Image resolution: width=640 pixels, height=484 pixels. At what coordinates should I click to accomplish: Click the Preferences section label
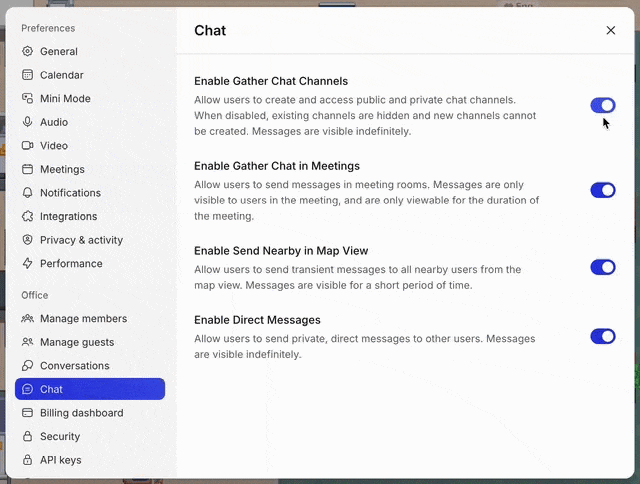[x=48, y=28]
